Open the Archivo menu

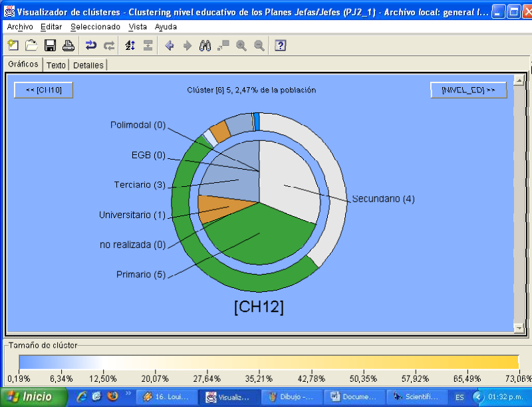(20, 27)
